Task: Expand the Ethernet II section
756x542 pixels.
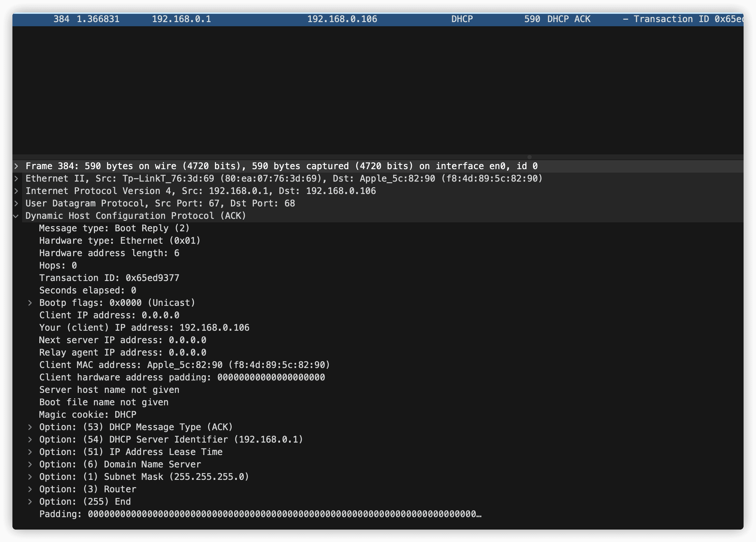Action: (16, 178)
